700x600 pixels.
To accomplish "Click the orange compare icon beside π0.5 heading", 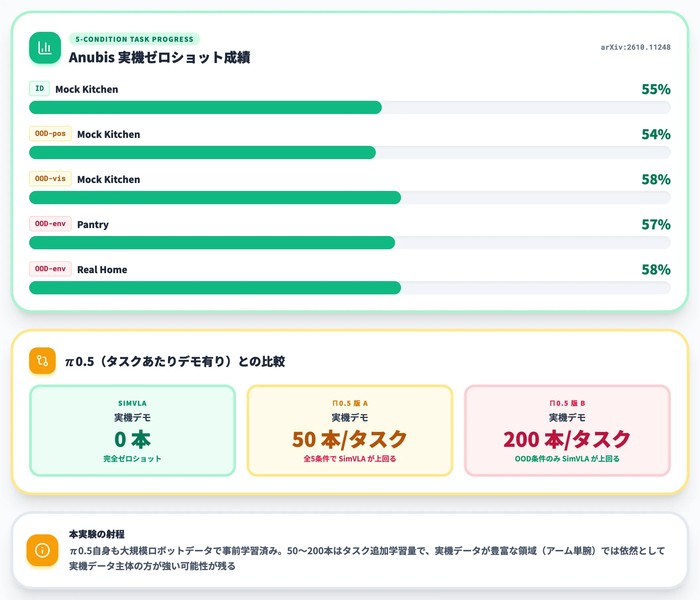I will point(42,360).
